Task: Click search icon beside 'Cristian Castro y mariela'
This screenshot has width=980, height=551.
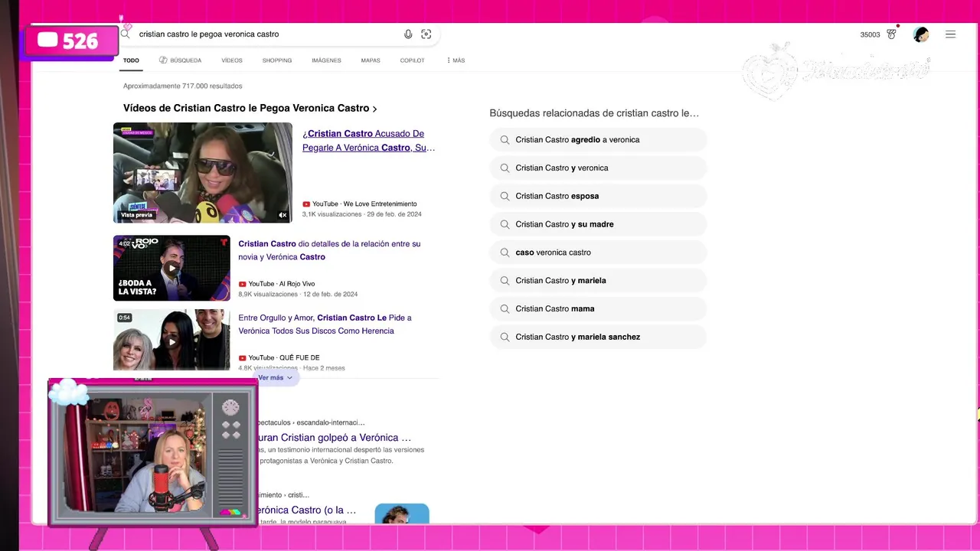Action: coord(505,281)
